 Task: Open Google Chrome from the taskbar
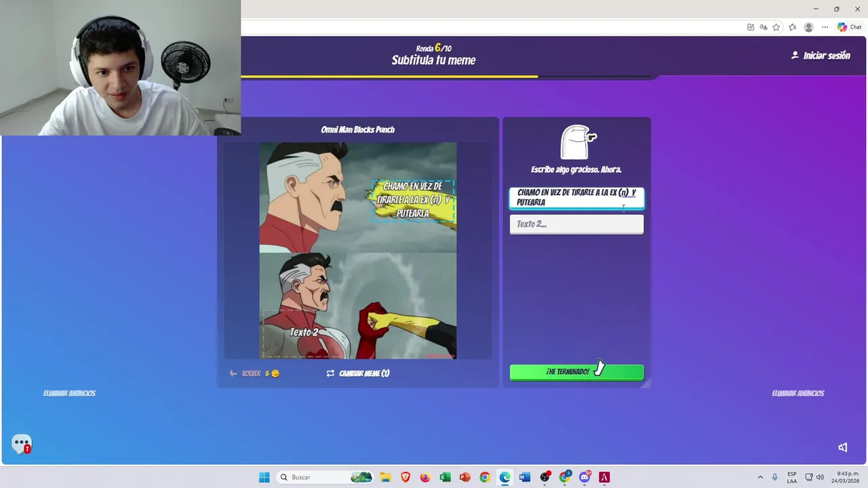pos(485,477)
